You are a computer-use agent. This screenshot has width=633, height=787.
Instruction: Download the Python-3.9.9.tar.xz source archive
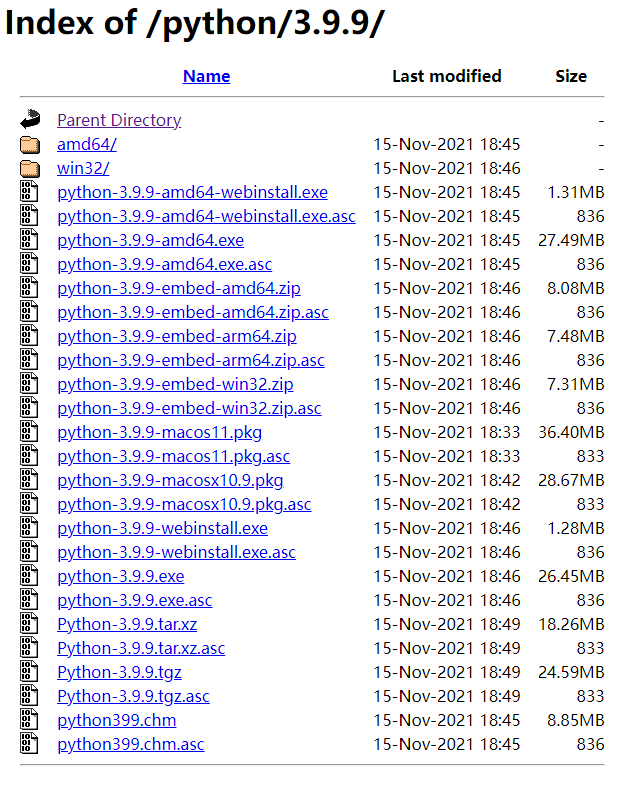[127, 624]
